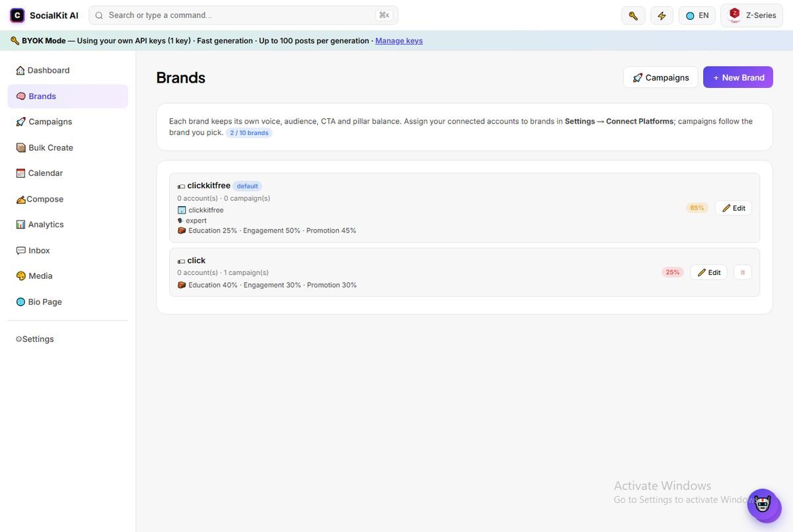Click the 'BYOK Mode' banner text
The width and height of the screenshot is (793, 532).
point(44,41)
